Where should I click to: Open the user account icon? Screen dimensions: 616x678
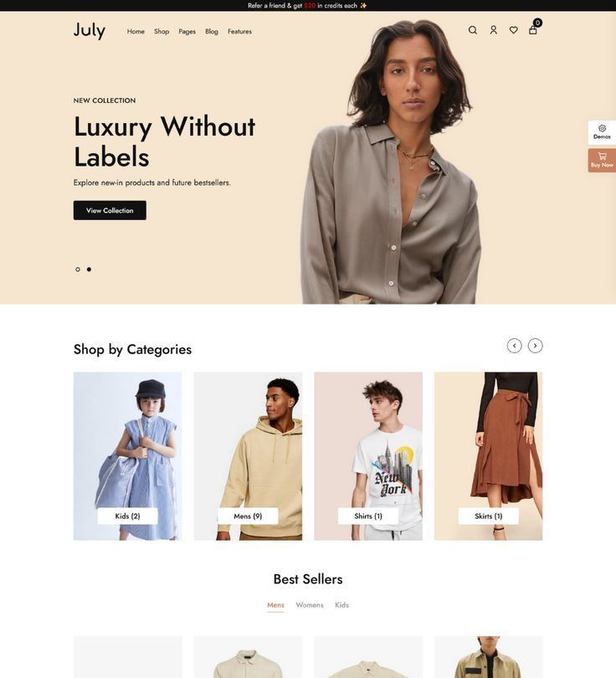493,30
